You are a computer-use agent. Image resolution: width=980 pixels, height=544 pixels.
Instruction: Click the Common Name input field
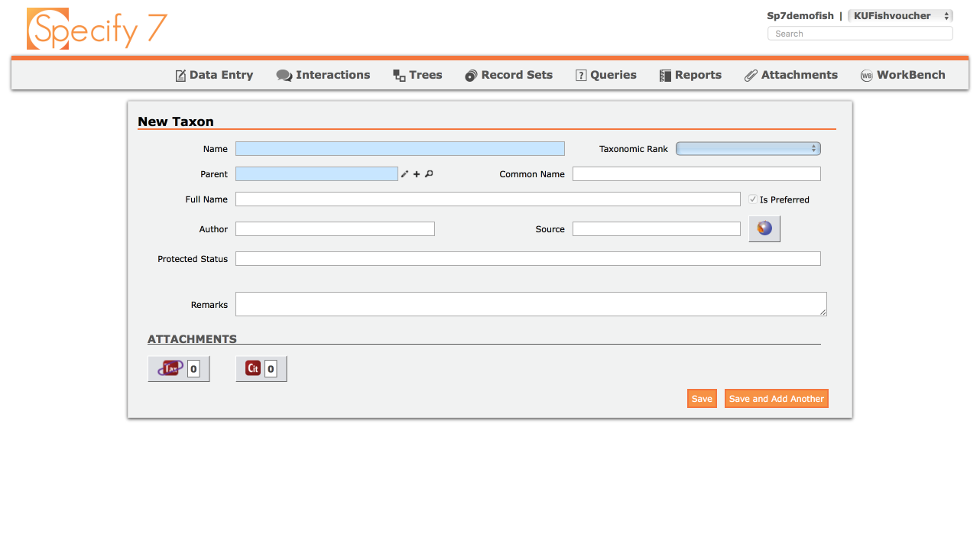tap(696, 173)
